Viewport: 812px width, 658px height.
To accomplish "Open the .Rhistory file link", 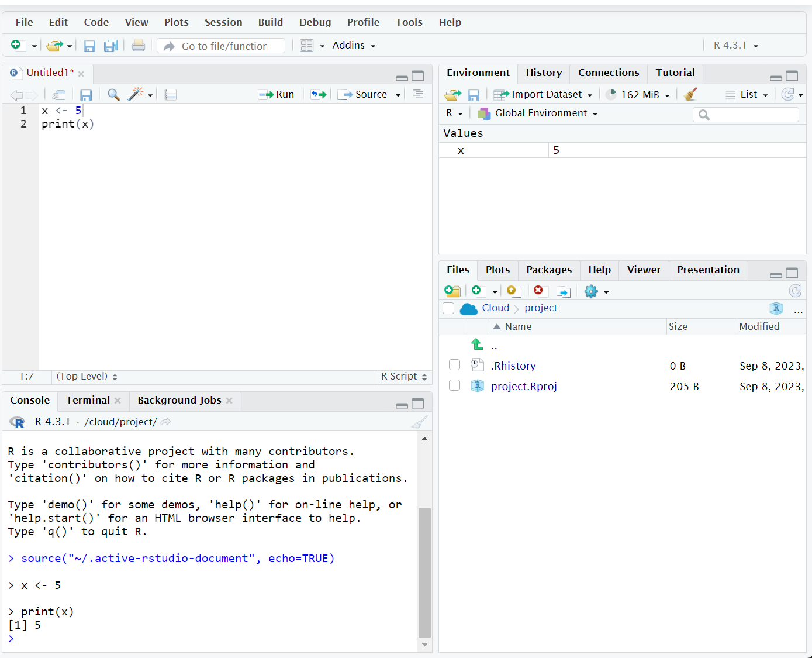I will 513,366.
